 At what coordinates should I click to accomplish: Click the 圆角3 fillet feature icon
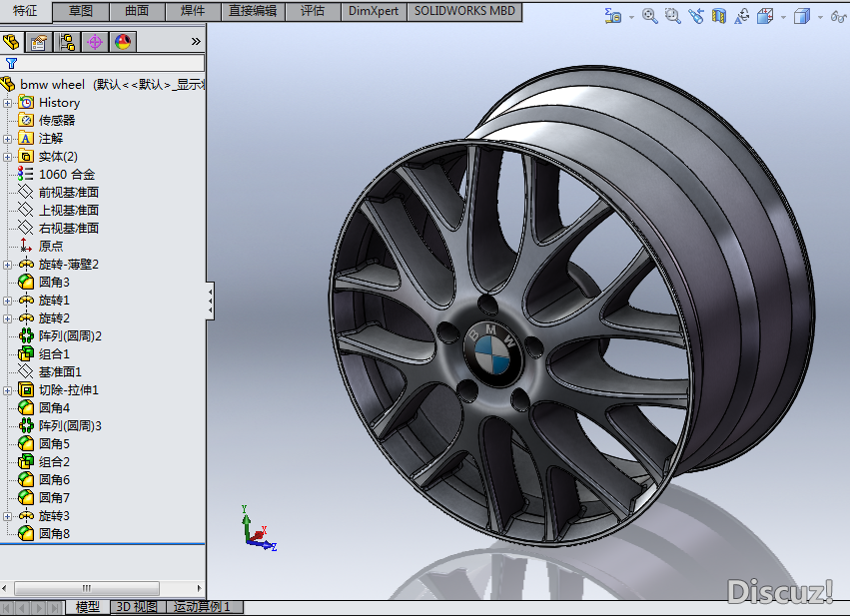pyautogui.click(x=26, y=282)
